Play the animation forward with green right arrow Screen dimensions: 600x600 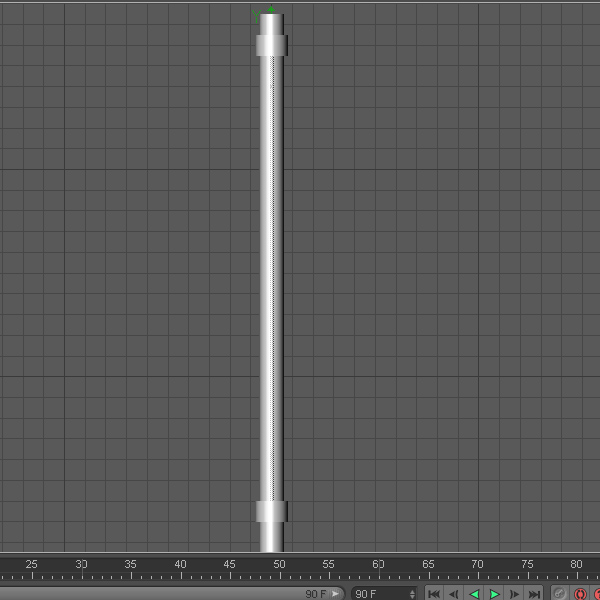point(494,594)
